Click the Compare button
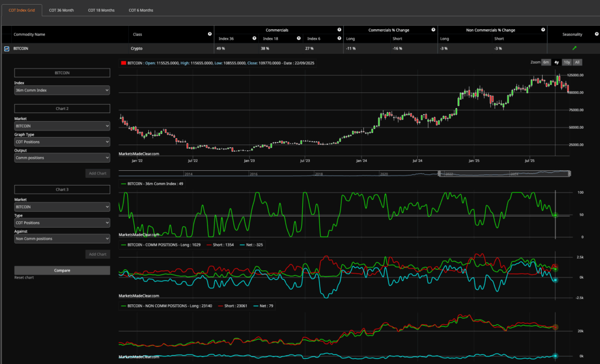 (62, 270)
